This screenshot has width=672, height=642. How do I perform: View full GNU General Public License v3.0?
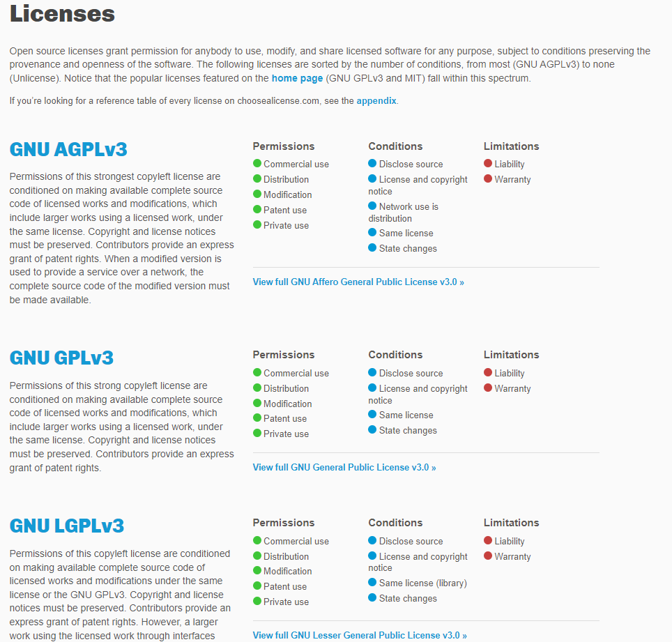344,468
